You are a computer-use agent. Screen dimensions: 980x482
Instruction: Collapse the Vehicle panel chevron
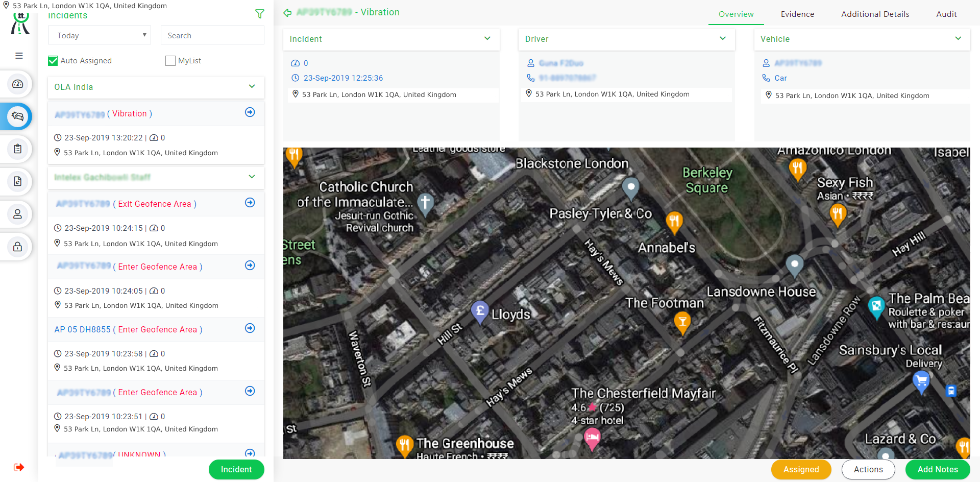(x=958, y=38)
